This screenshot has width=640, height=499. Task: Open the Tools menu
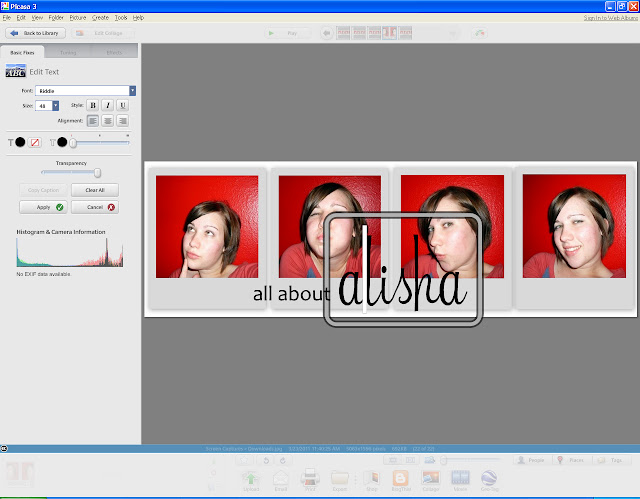(121, 18)
